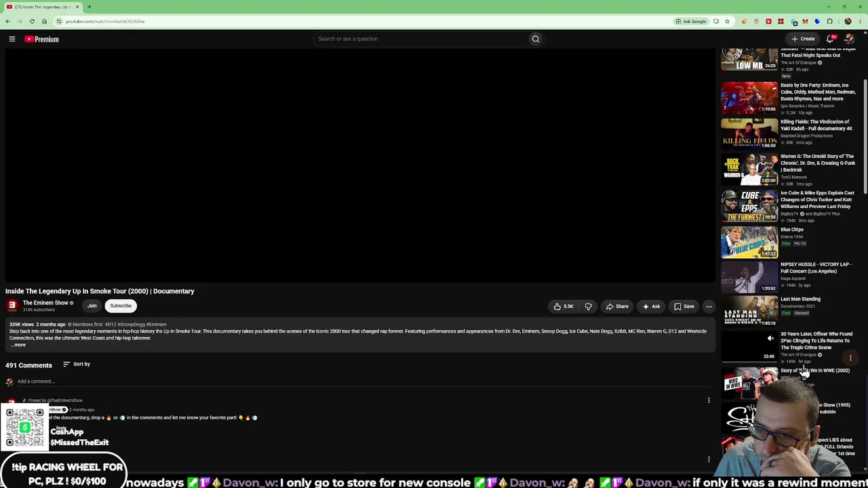Screen dimensions: 868x488
Task: Like the video with thumbs up
Action: (x=564, y=306)
